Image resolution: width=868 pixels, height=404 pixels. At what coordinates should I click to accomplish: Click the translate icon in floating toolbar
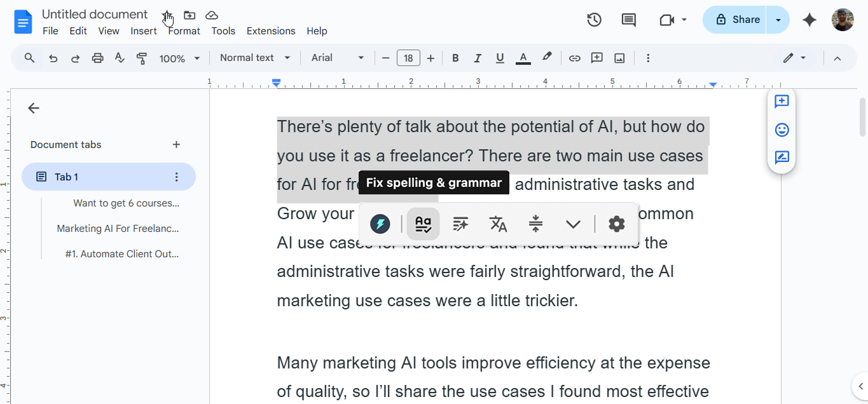tap(498, 224)
